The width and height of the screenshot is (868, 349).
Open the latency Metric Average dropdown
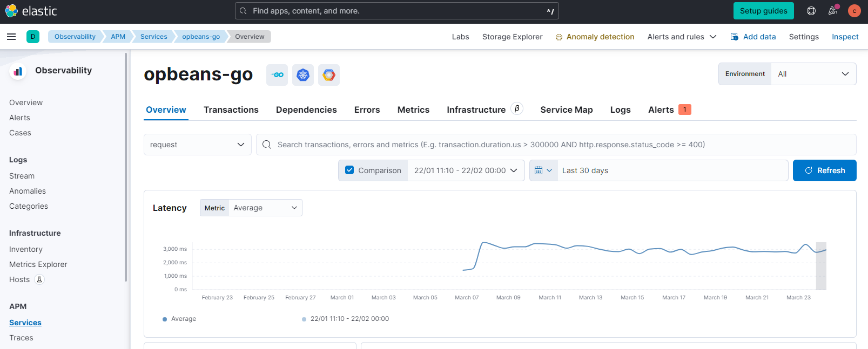pyautogui.click(x=265, y=208)
